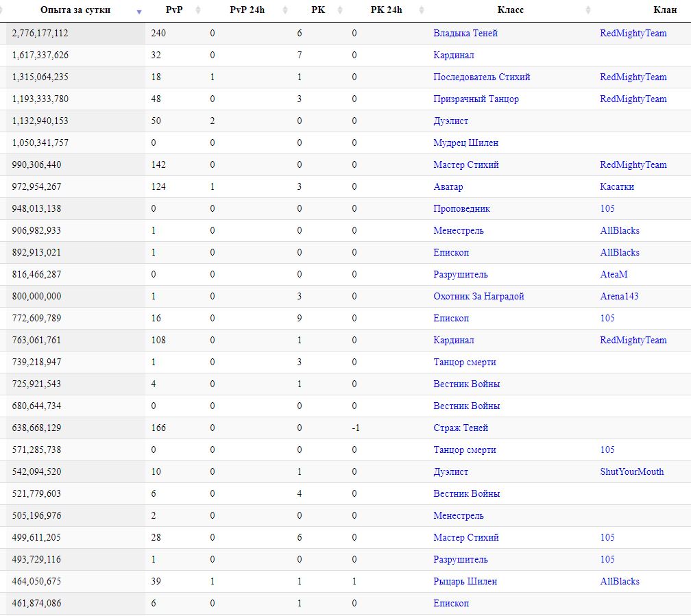Sort by PK 24h using its arrows
This screenshot has height=616, width=691.
420,10
